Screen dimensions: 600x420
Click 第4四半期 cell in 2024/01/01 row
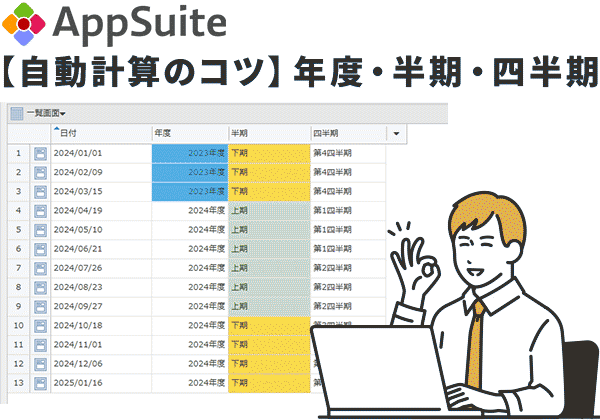(x=348, y=153)
